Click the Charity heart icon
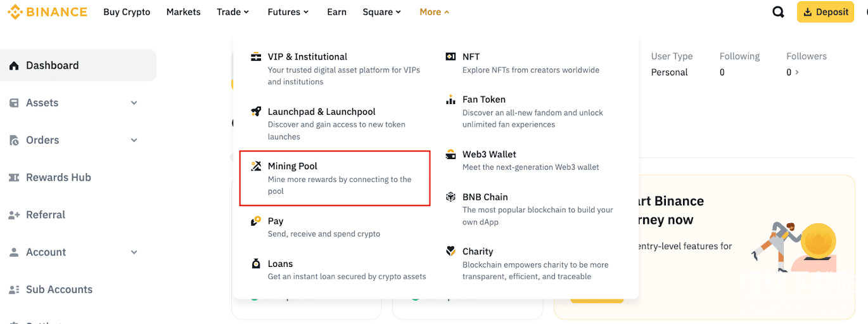Image resolution: width=868 pixels, height=324 pixels. tap(450, 252)
